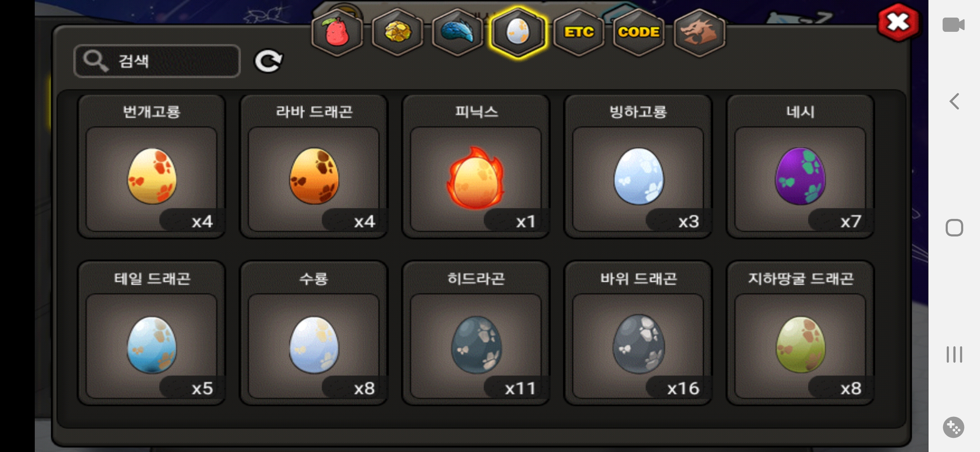The image size is (980, 452).
Task: Open the game controller tools icon
Action: (x=954, y=427)
